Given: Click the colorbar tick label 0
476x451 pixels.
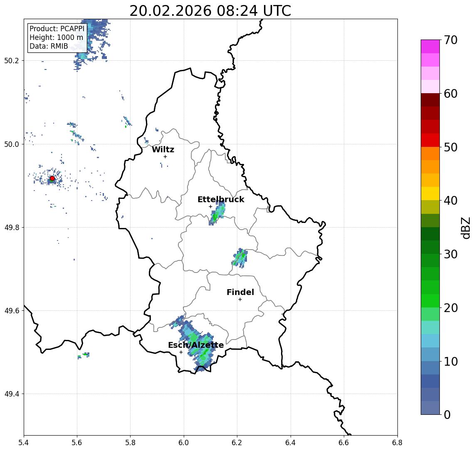Looking at the screenshot, I should [x=447, y=414].
